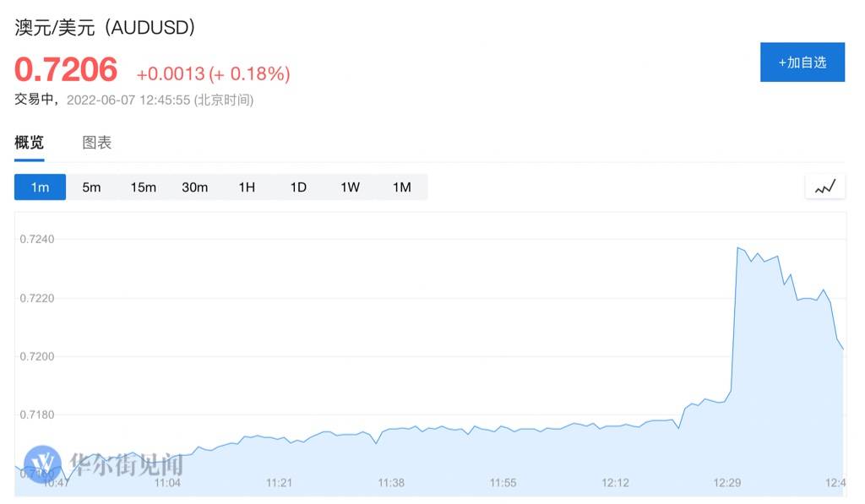The image size is (865, 504).
Task: Click the chart peak near 12:29
Action: (x=738, y=248)
